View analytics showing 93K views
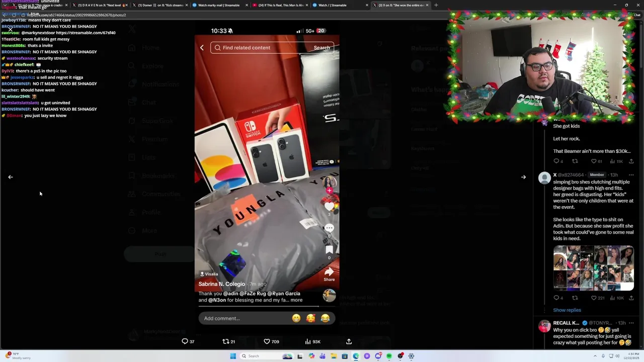 (312, 341)
